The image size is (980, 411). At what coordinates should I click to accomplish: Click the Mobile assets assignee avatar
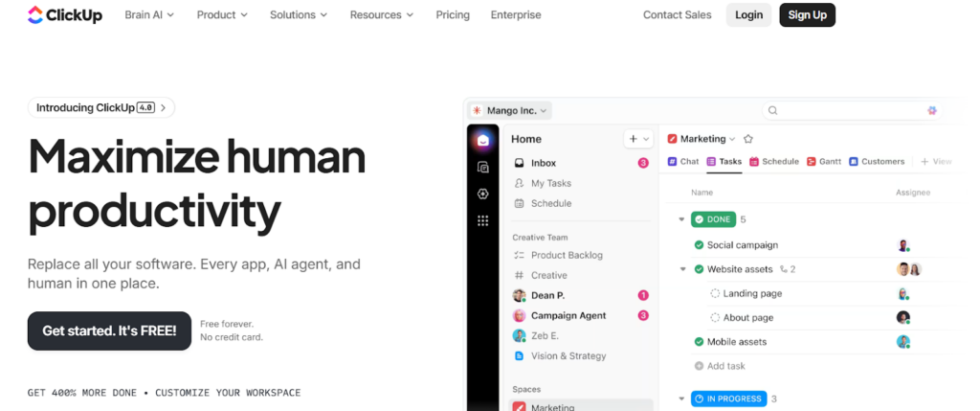(903, 342)
